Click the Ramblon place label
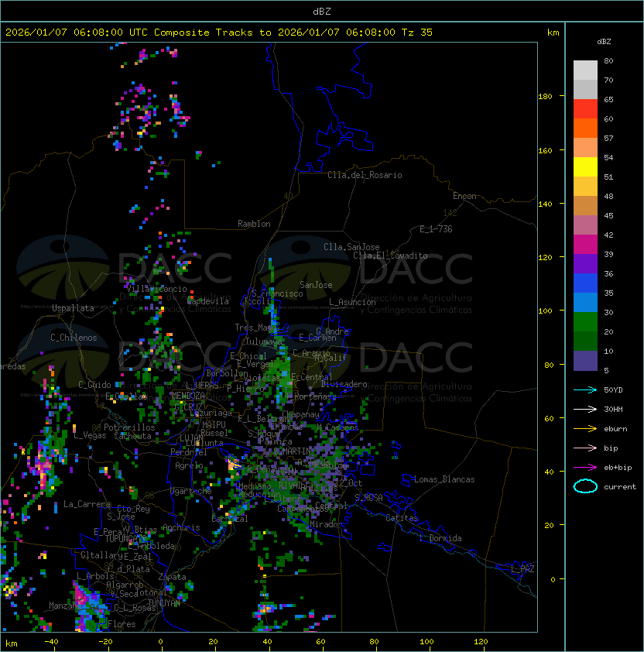 (254, 224)
